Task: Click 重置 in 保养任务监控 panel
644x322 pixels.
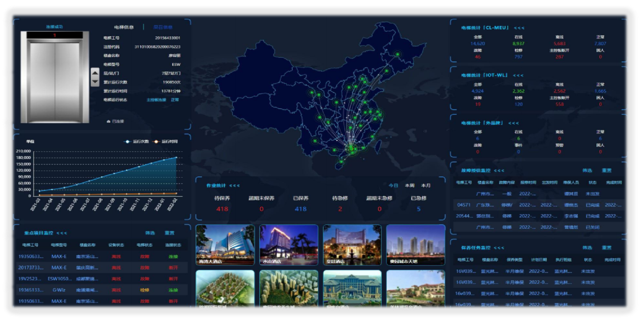Action: tap(607, 248)
